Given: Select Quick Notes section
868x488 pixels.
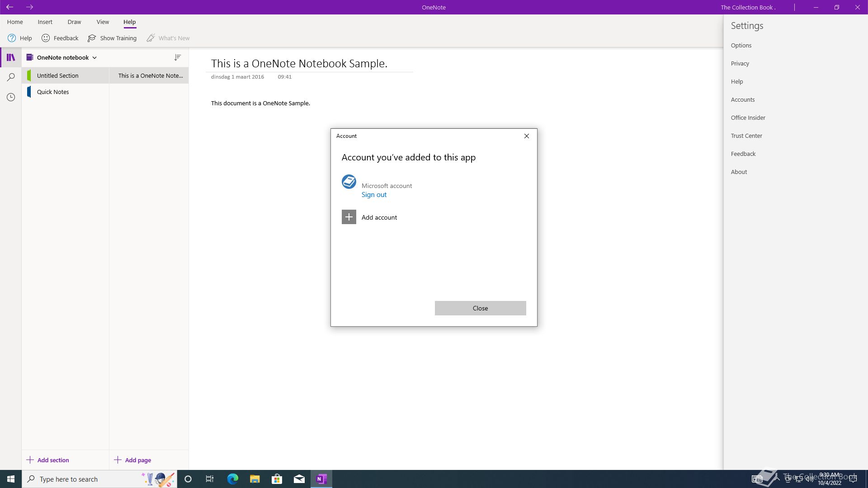Looking at the screenshot, I should point(66,92).
